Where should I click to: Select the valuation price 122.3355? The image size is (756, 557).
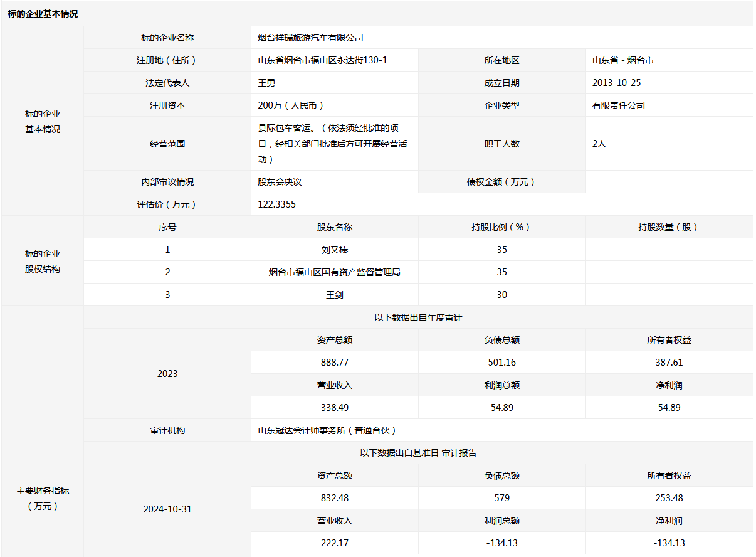(x=276, y=204)
